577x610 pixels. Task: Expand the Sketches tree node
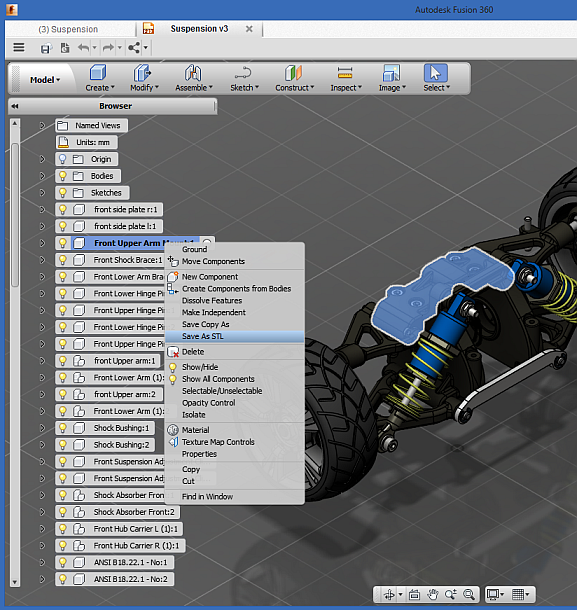pos(42,193)
